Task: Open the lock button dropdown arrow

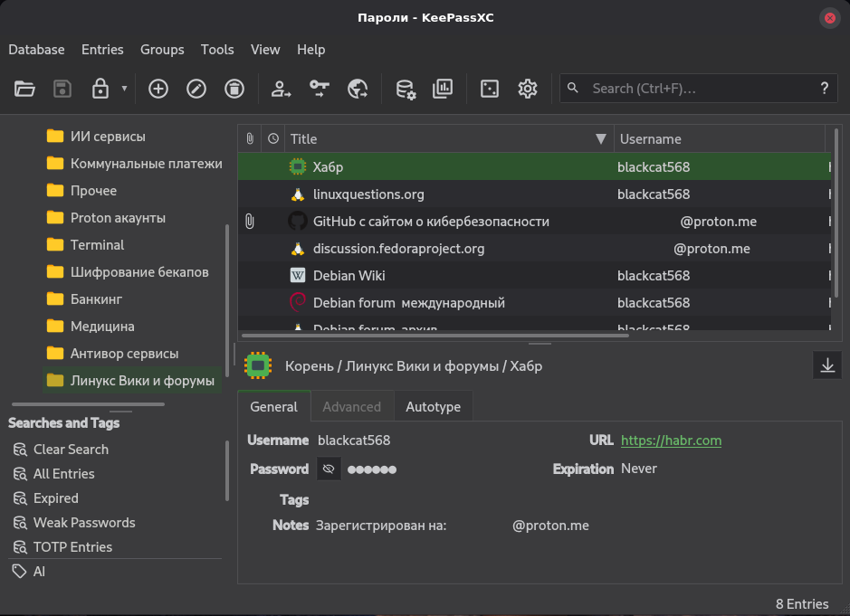Action: coord(124,89)
